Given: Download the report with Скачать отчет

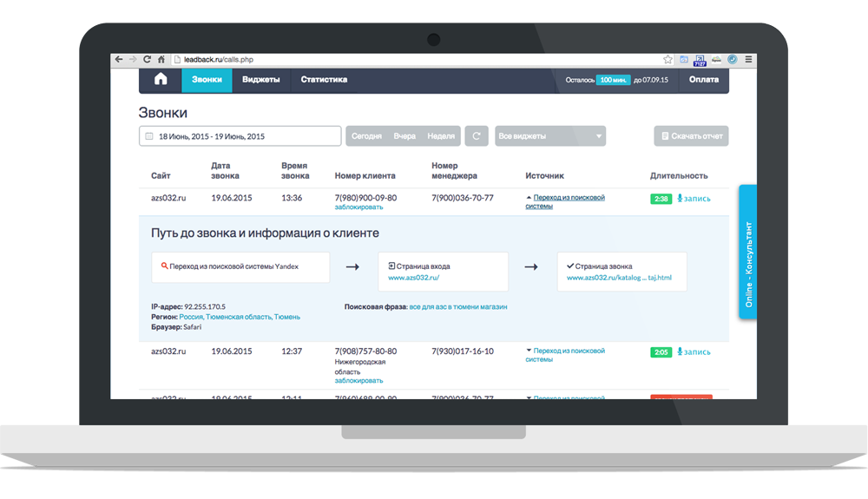Looking at the screenshot, I should (x=691, y=136).
